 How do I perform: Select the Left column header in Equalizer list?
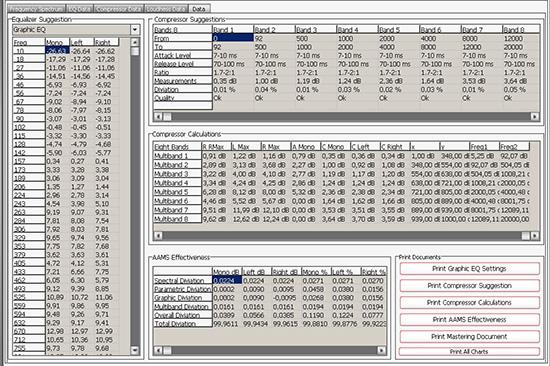pos(82,42)
